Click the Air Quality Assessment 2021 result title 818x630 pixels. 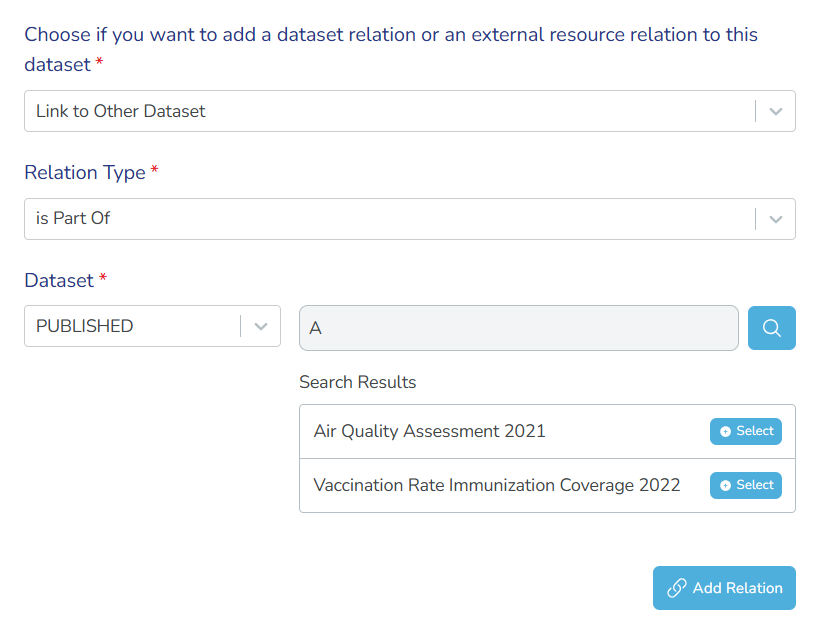click(x=430, y=432)
